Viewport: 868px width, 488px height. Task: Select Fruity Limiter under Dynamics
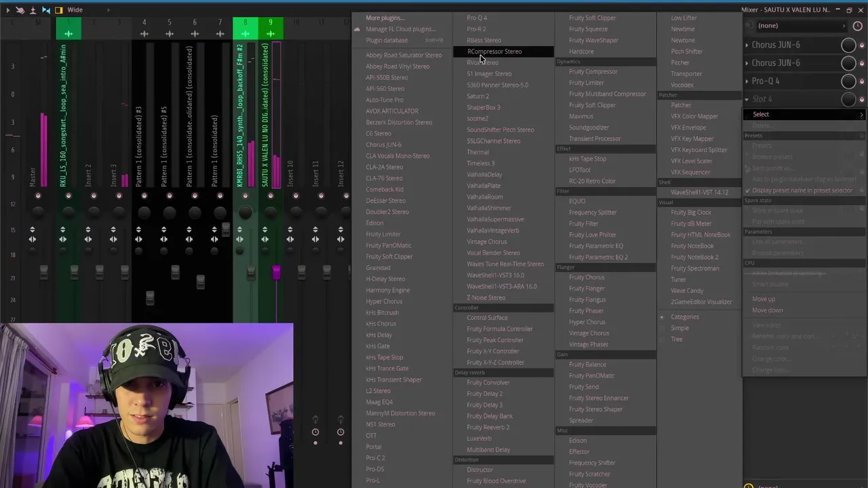[586, 83]
